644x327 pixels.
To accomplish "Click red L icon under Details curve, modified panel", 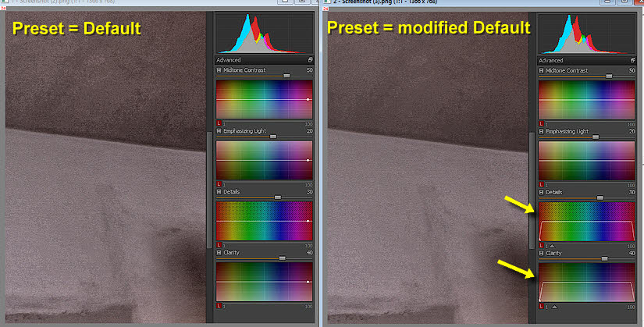I will point(542,246).
